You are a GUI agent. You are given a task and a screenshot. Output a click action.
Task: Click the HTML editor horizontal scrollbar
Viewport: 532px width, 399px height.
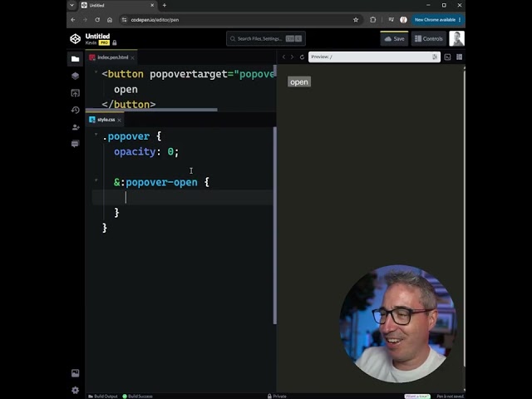[151, 110]
